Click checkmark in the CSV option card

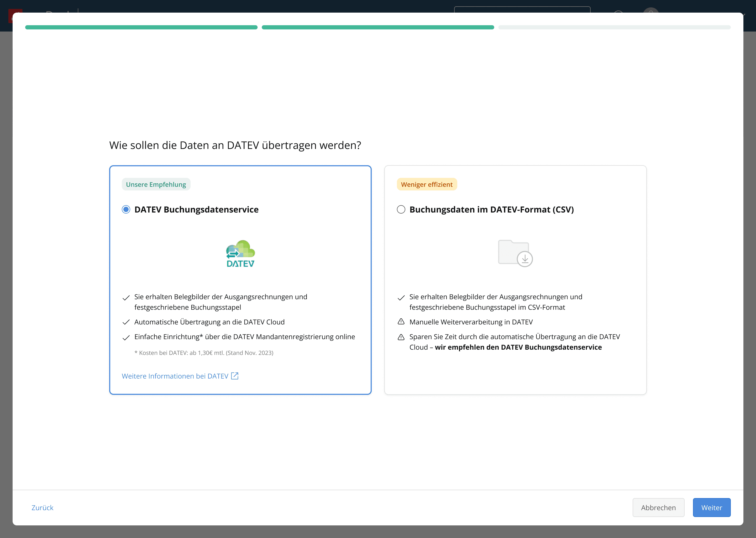[401, 297]
